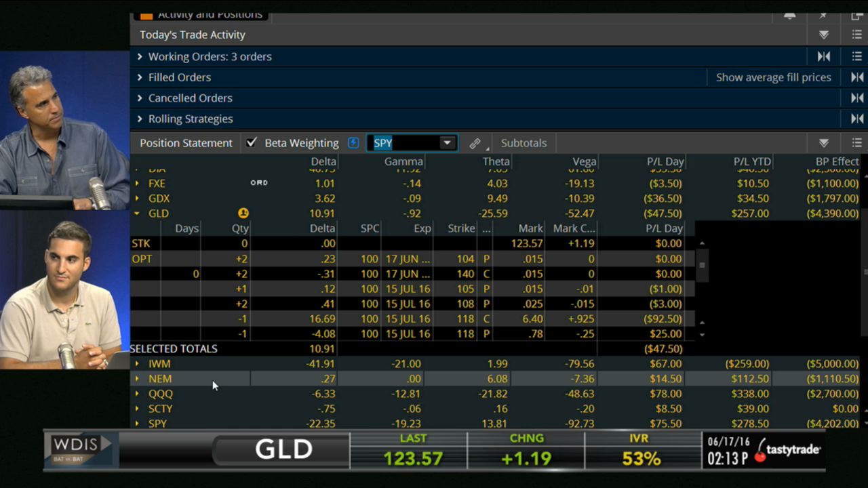Select the SELECTED TOTALS row label

(174, 349)
